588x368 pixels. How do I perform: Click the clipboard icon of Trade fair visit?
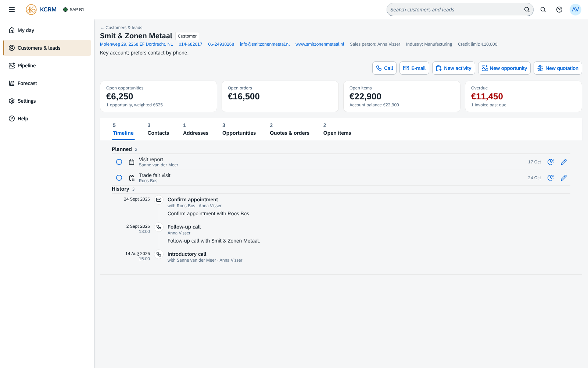pyautogui.click(x=132, y=178)
